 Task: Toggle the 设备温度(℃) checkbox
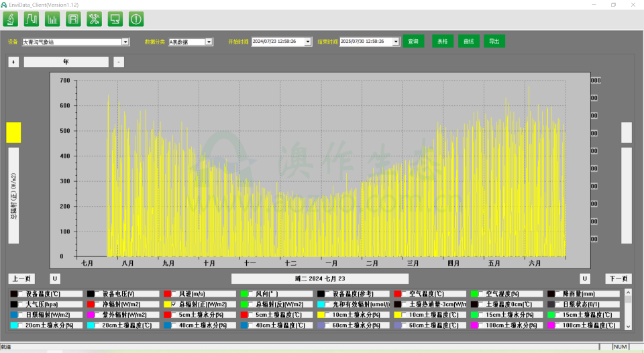tap(21, 294)
